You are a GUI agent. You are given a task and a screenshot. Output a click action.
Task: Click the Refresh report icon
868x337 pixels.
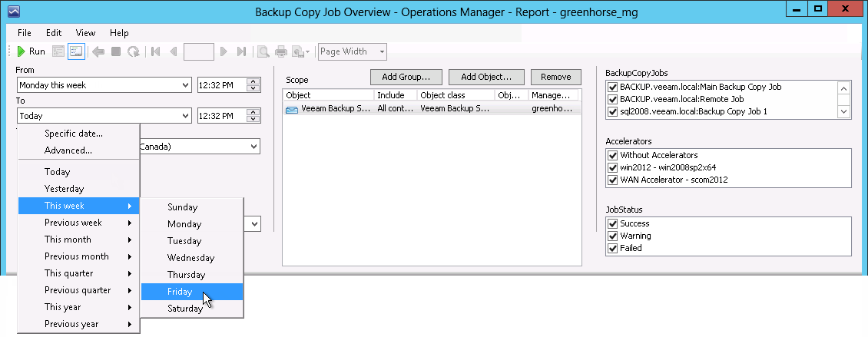[x=134, y=51]
